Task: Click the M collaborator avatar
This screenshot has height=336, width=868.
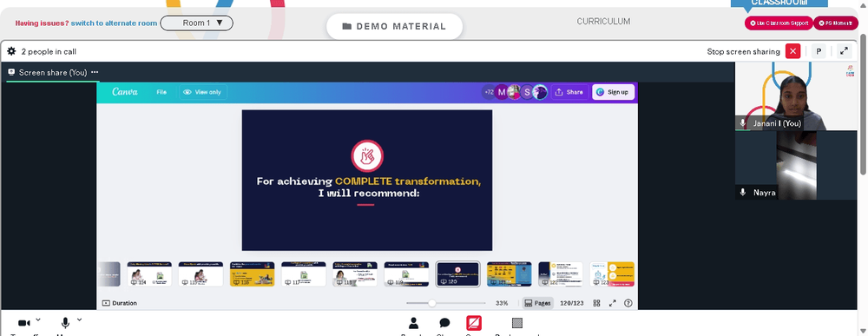Action: (502, 92)
